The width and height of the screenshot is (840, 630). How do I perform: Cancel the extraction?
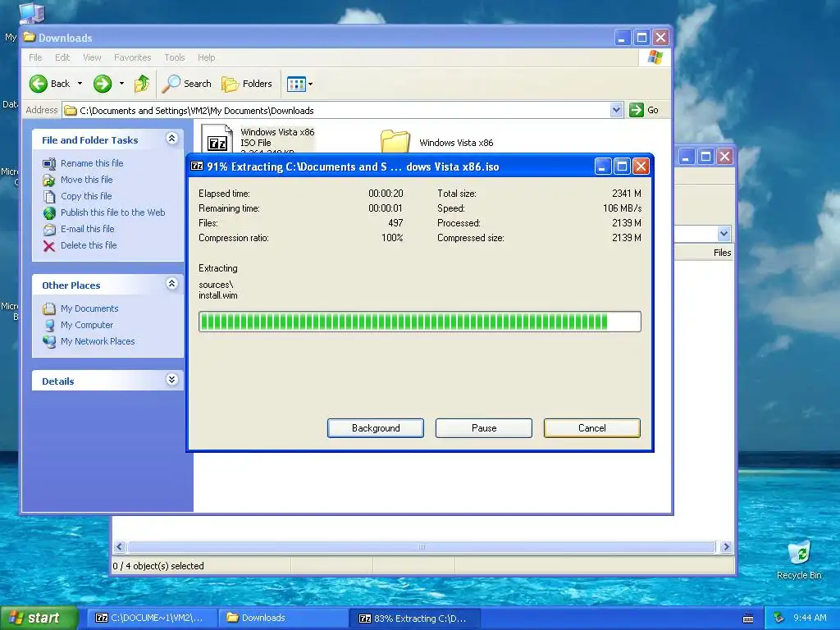[x=592, y=428]
